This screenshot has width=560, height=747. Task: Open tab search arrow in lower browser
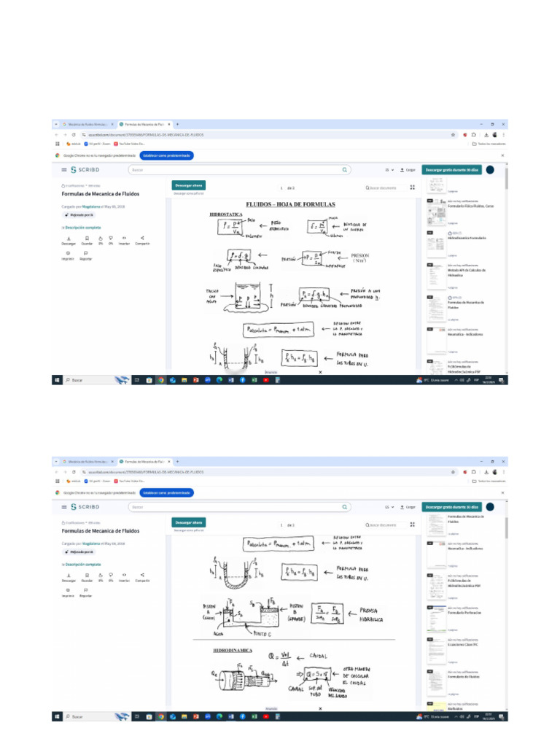[x=56, y=462]
